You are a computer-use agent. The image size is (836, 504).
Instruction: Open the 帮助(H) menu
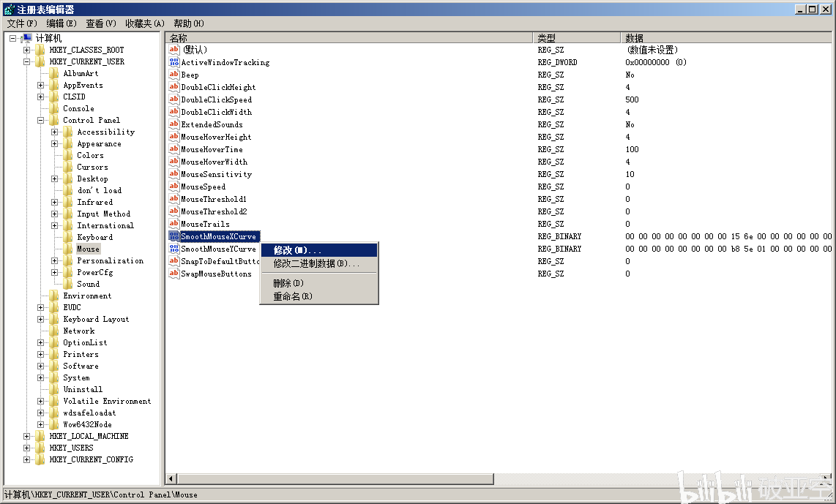click(189, 23)
